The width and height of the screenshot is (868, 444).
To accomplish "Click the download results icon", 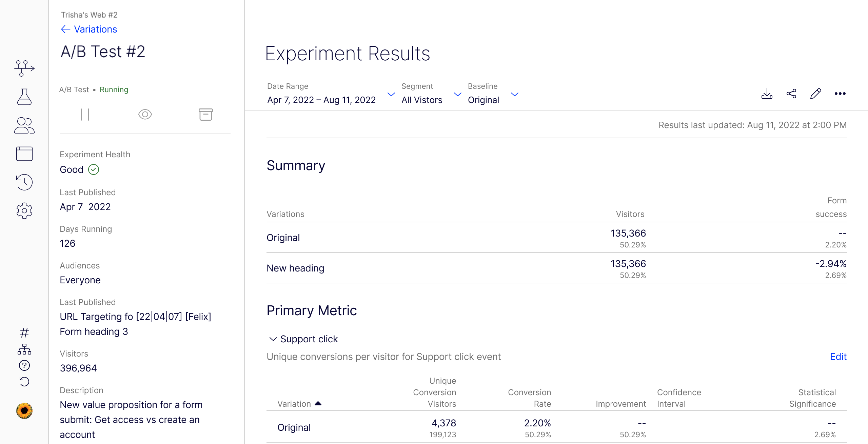I will pos(767,94).
